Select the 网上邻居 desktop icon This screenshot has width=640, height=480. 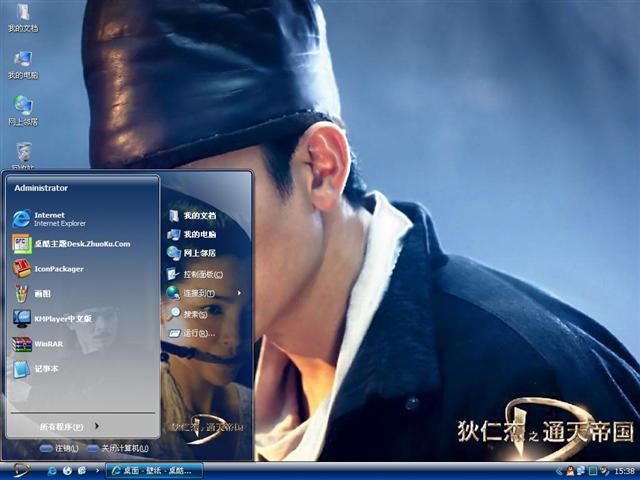pos(23,110)
